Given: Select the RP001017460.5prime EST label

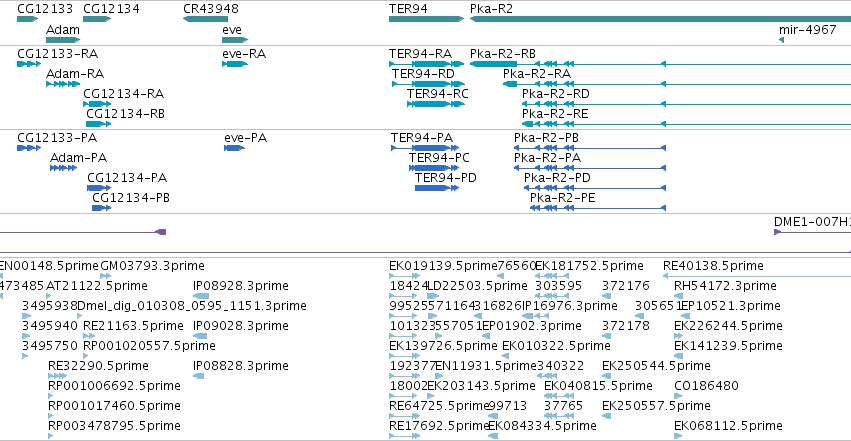Looking at the screenshot, I should click(115, 406).
